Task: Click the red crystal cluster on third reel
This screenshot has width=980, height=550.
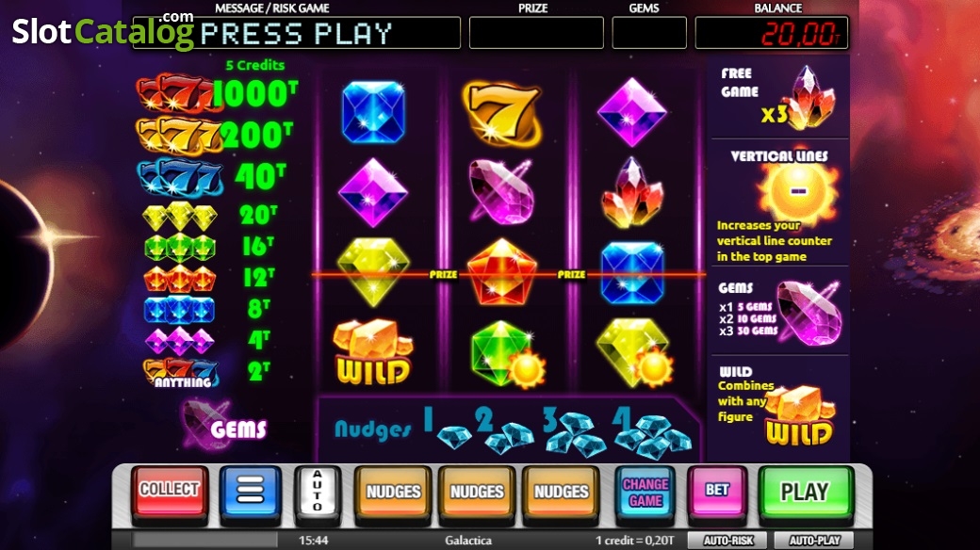Action: pos(632,192)
